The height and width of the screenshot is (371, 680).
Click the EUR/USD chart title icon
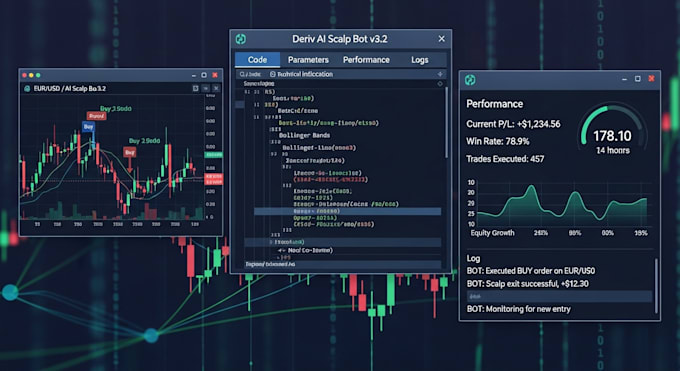pyautogui.click(x=27, y=89)
